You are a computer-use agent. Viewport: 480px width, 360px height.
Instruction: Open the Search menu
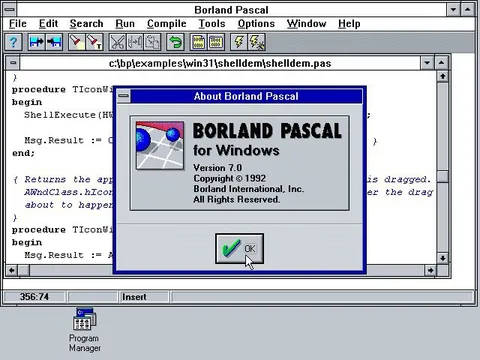pyautogui.click(x=86, y=24)
